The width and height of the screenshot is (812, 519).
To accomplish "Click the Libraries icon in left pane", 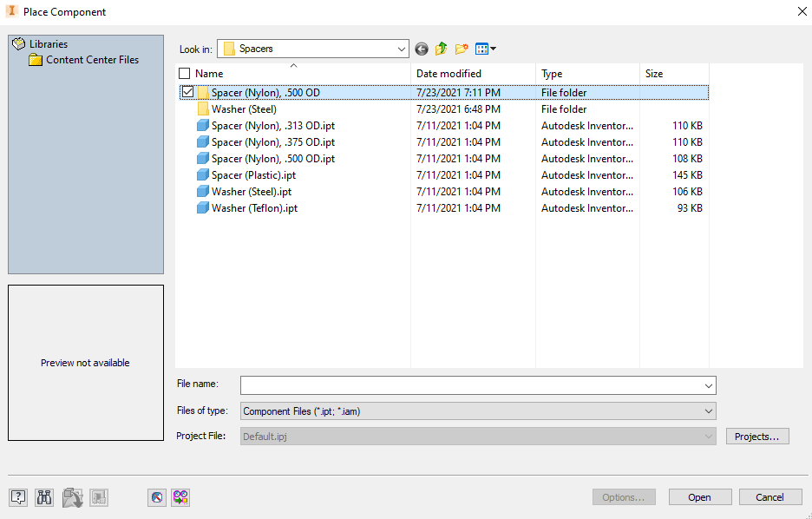I will pos(18,44).
